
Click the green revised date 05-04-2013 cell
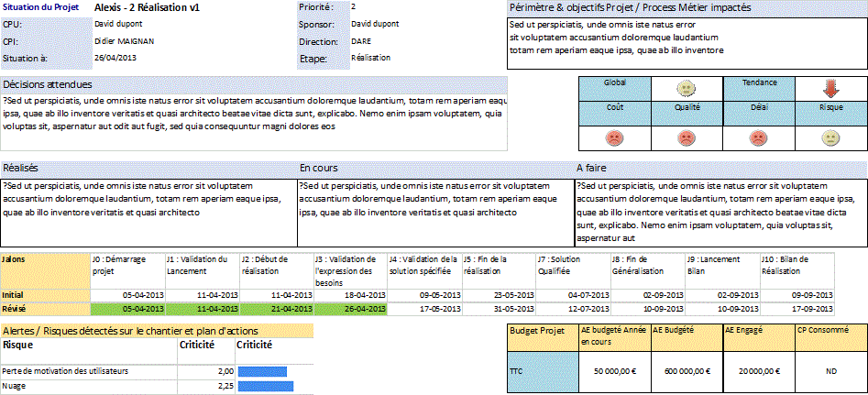127,309
